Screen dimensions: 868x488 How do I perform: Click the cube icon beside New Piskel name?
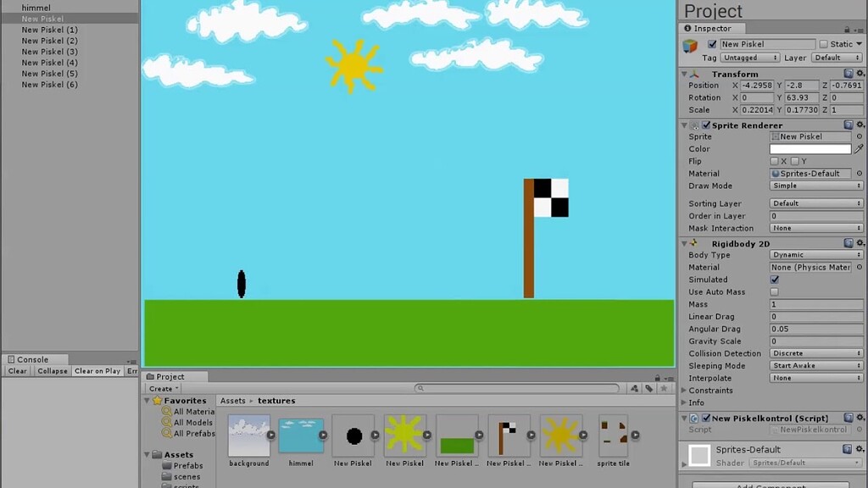(688, 43)
